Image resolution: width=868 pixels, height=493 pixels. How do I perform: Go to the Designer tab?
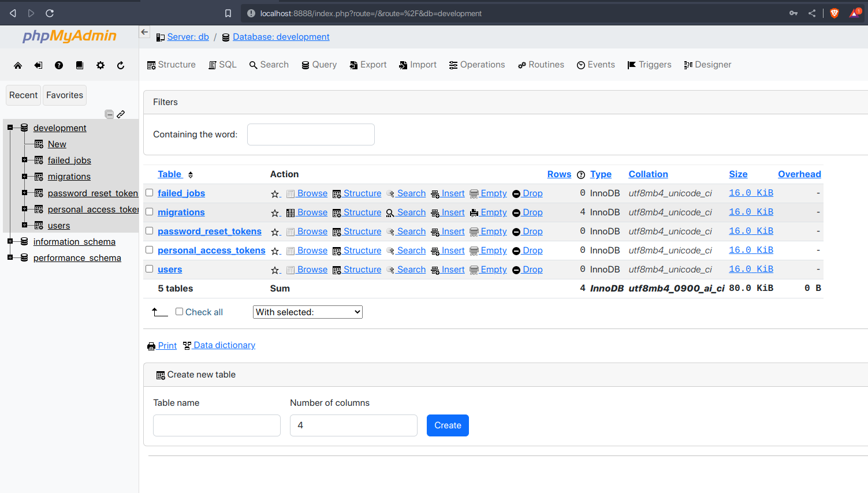coord(707,65)
